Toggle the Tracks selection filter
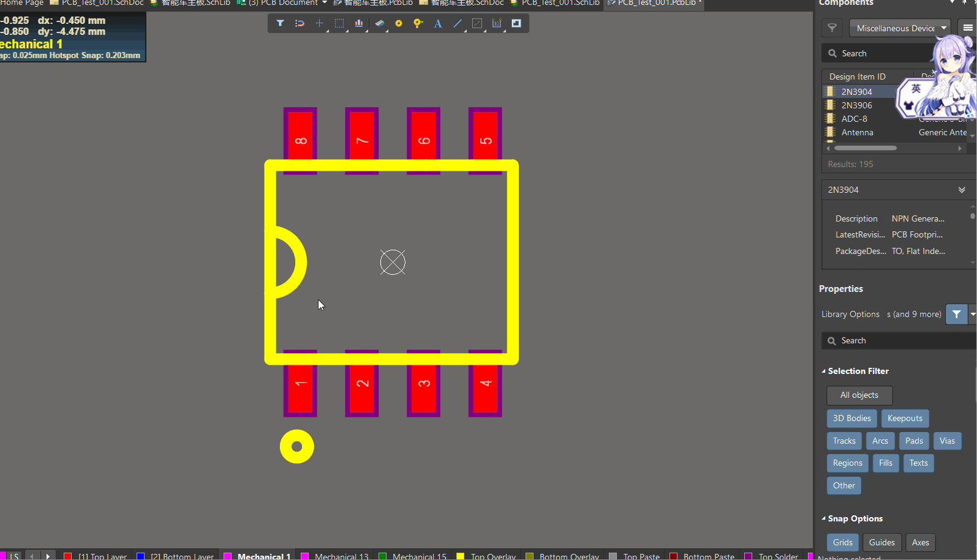Image resolution: width=977 pixels, height=560 pixels. pos(844,441)
